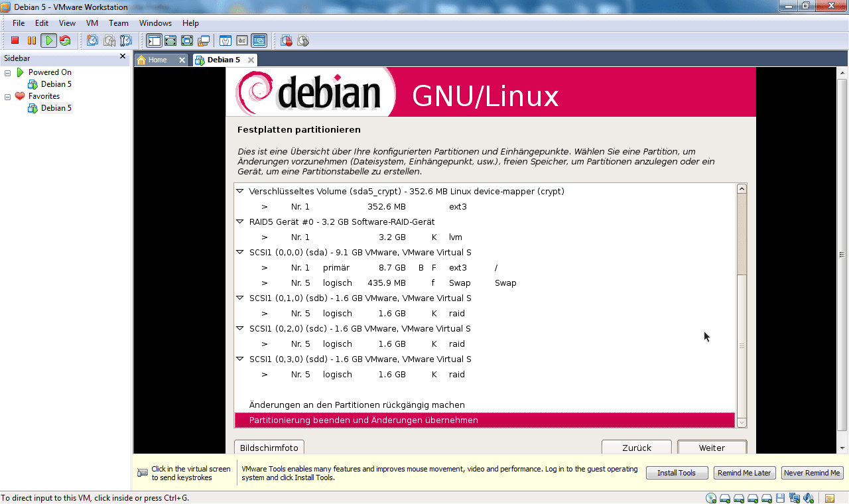Screen dimensions: 849x504
Task: Take a snapshot using the toolbar icon
Action: 92,40
